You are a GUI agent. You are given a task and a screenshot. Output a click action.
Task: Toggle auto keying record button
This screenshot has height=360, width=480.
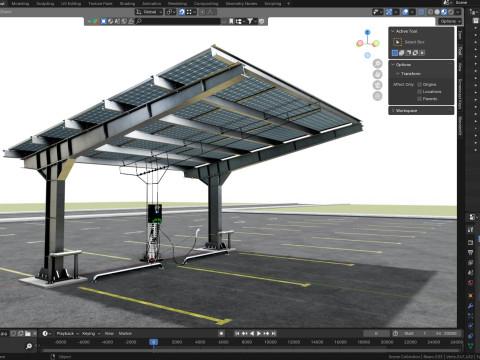[x=221, y=333]
